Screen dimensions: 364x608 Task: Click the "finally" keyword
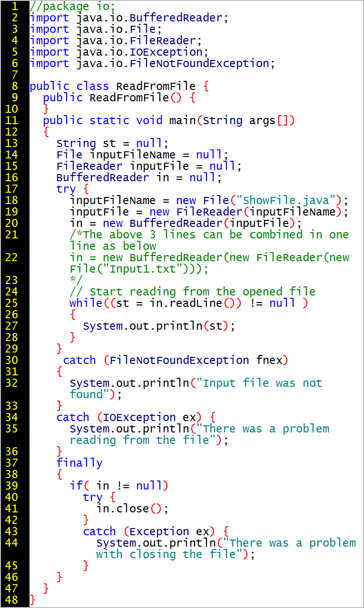[x=79, y=463]
